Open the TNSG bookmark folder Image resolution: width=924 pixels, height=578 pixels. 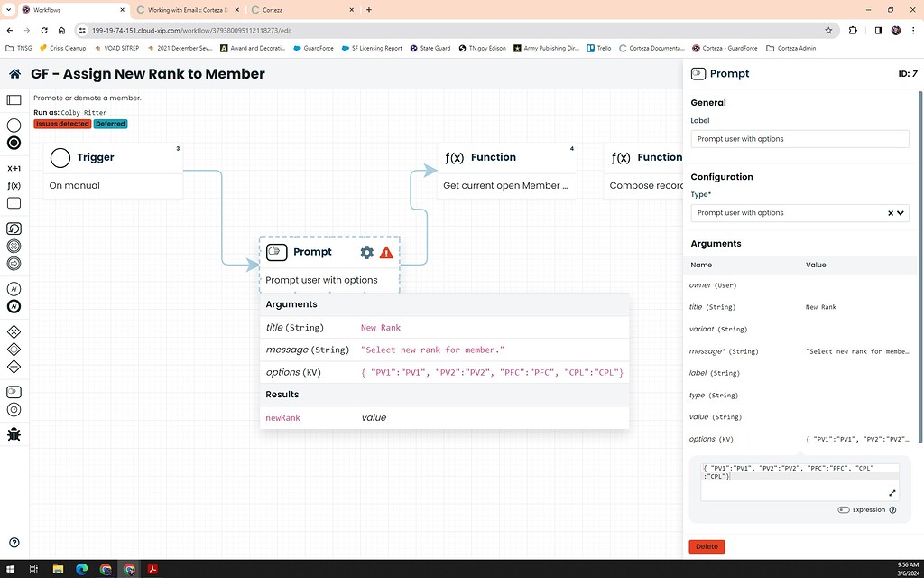(x=19, y=49)
